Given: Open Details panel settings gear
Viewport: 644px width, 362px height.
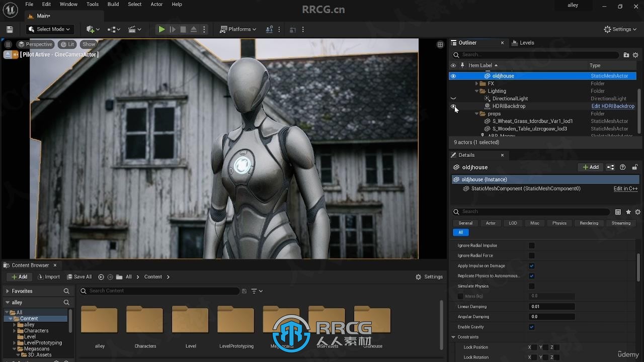Looking at the screenshot, I should pyautogui.click(x=638, y=212).
